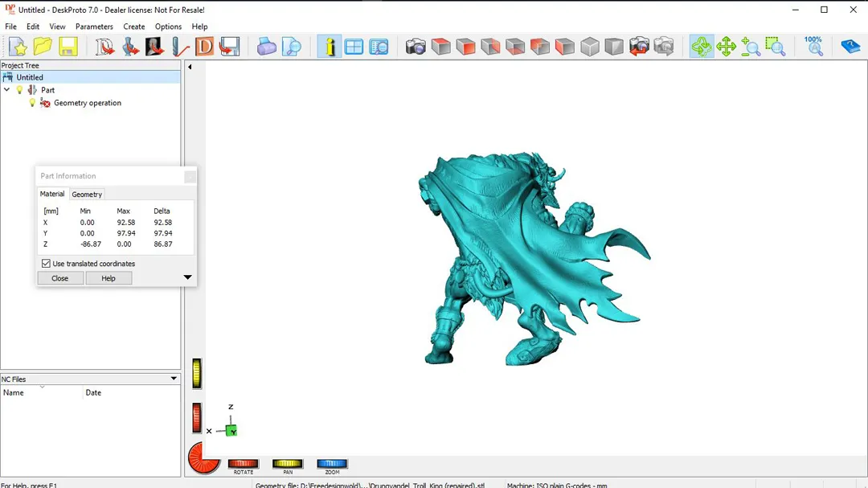Switch to four-pane view layout icon

coord(354,47)
